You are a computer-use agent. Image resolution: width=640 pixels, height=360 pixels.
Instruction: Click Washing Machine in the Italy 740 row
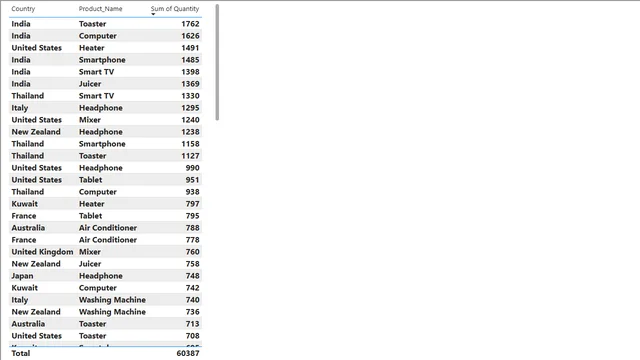click(112, 300)
